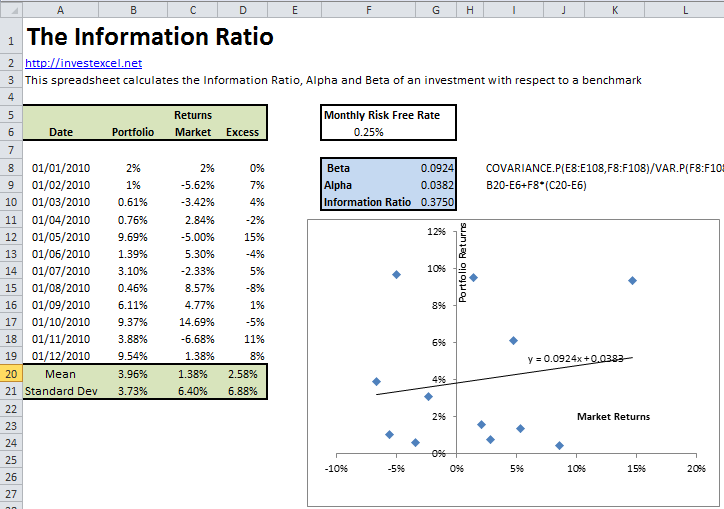Screen dimensions: 724x509
Task: Select column header F
Action: [x=368, y=9]
